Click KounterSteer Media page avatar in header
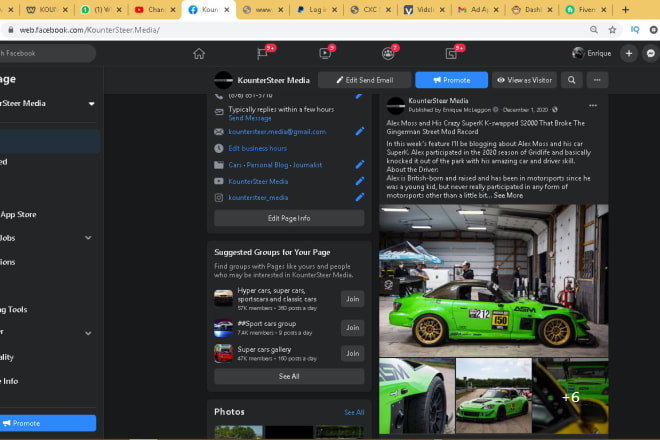Image resolution: width=660 pixels, height=440 pixels. tap(223, 80)
